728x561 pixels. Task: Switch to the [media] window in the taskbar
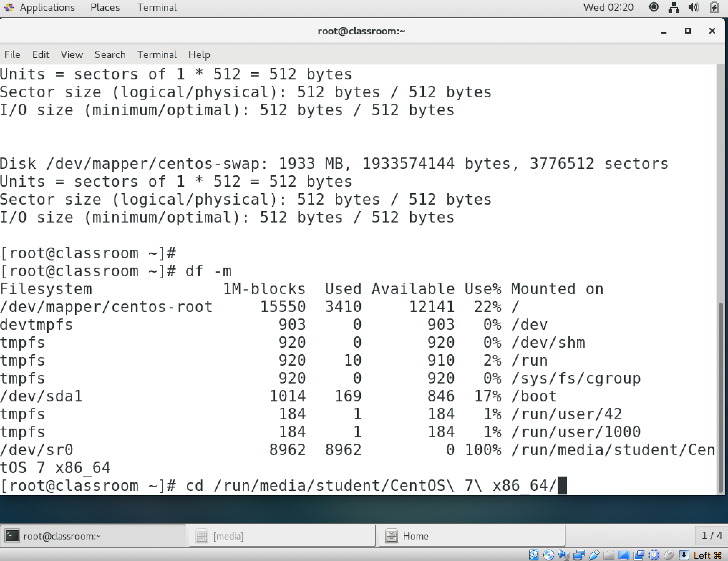[228, 536]
